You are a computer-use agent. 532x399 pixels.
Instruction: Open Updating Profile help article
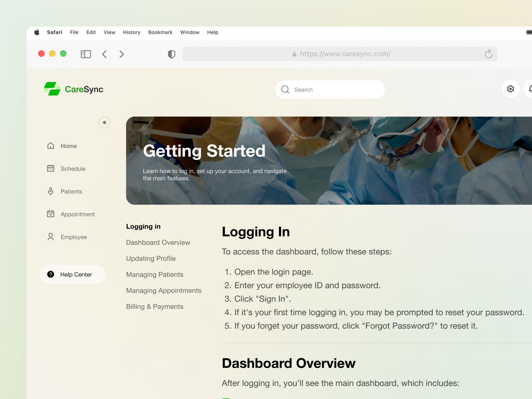(x=151, y=258)
